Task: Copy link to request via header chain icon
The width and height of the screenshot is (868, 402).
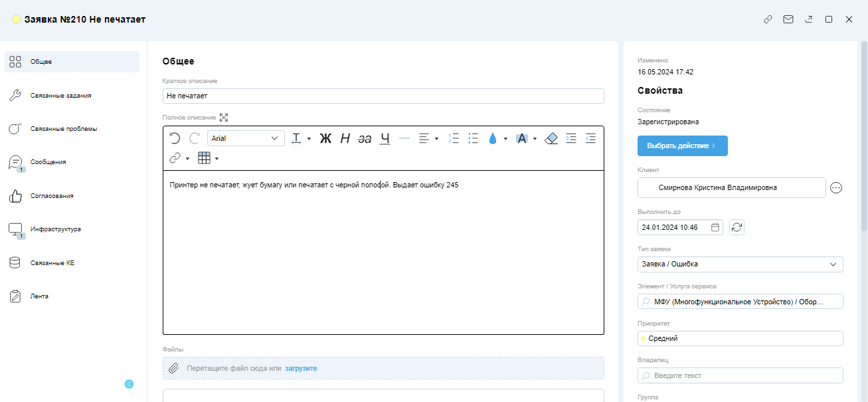Action: click(x=768, y=19)
